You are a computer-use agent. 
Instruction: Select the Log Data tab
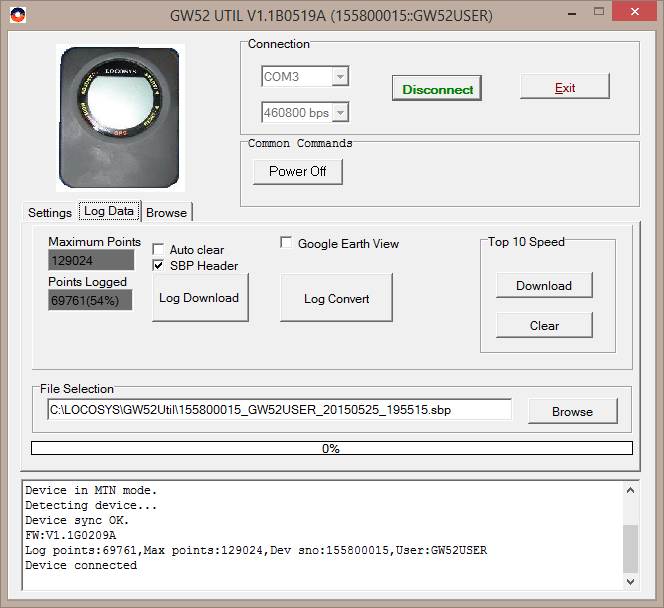(x=109, y=212)
